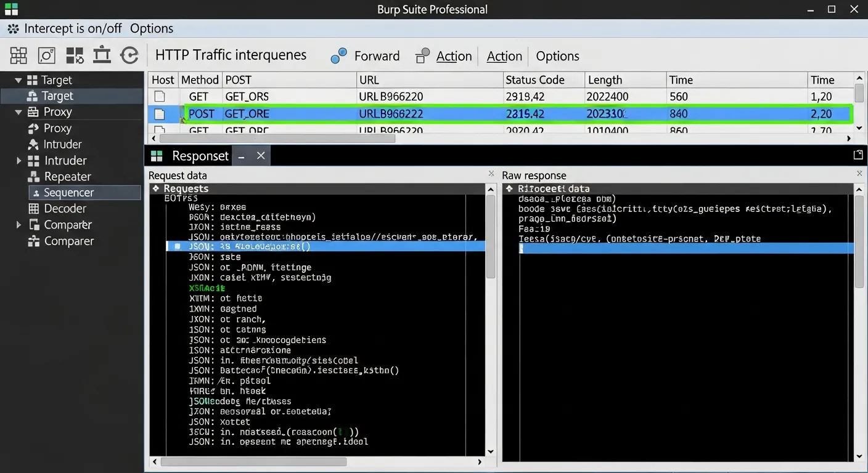Screen dimensions: 868x473
Task: Click the Forward button icon
Action: (338, 56)
